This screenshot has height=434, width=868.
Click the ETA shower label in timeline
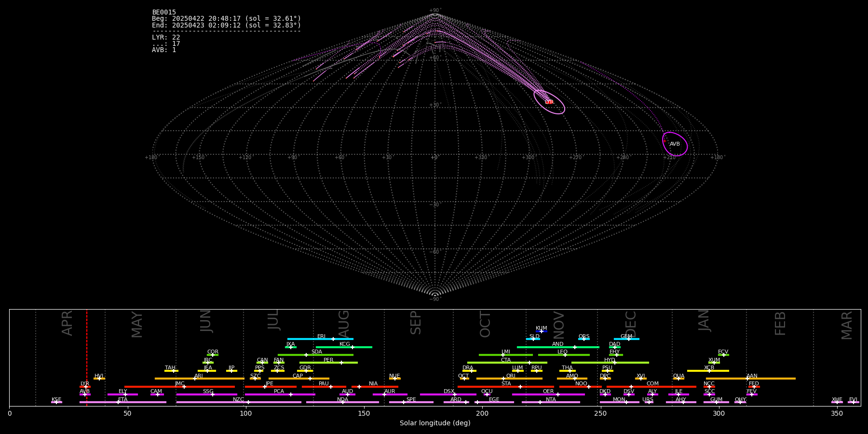123,400
